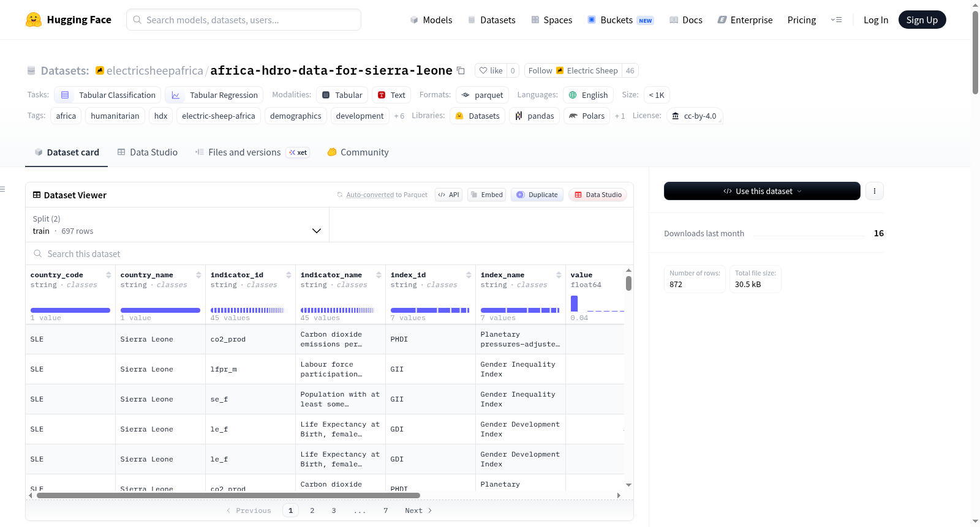Sort the country_code column
The height and width of the screenshot is (527, 980).
(x=108, y=275)
